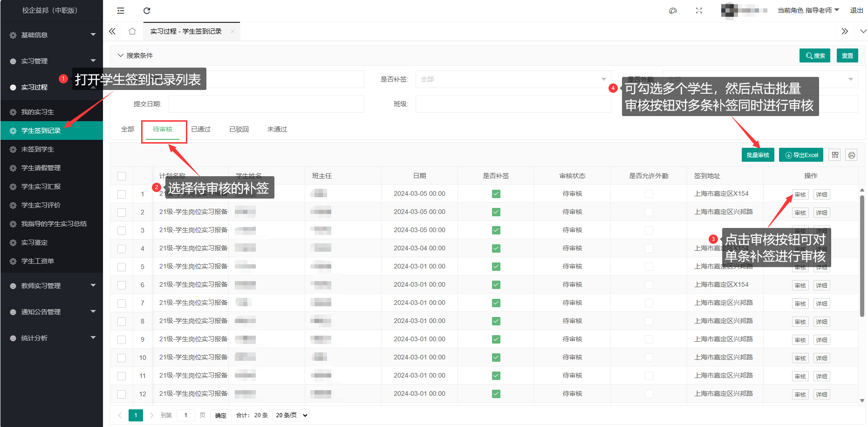Click the 提交日期 input field
Screen dimensions: 868x427
[266, 104]
